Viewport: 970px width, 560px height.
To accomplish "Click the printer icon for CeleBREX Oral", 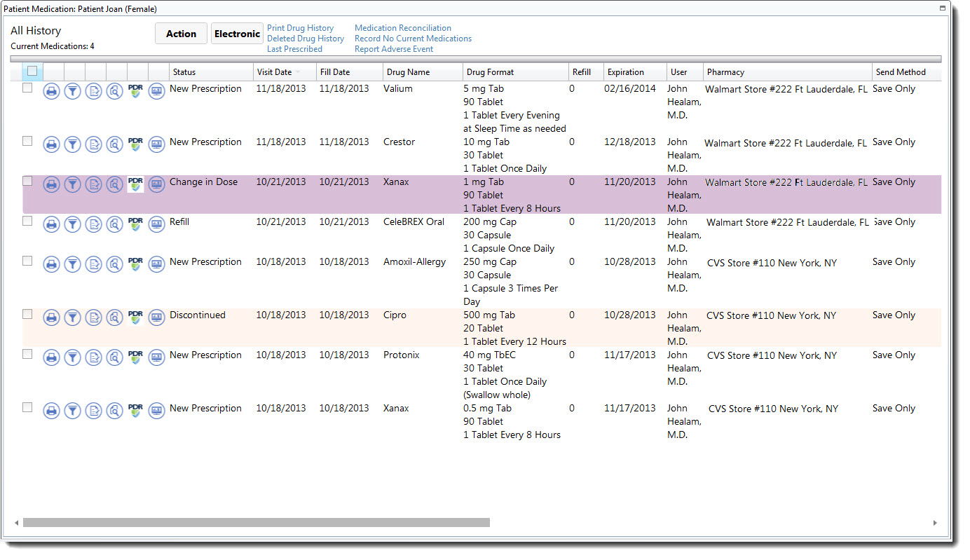I will tap(51, 224).
